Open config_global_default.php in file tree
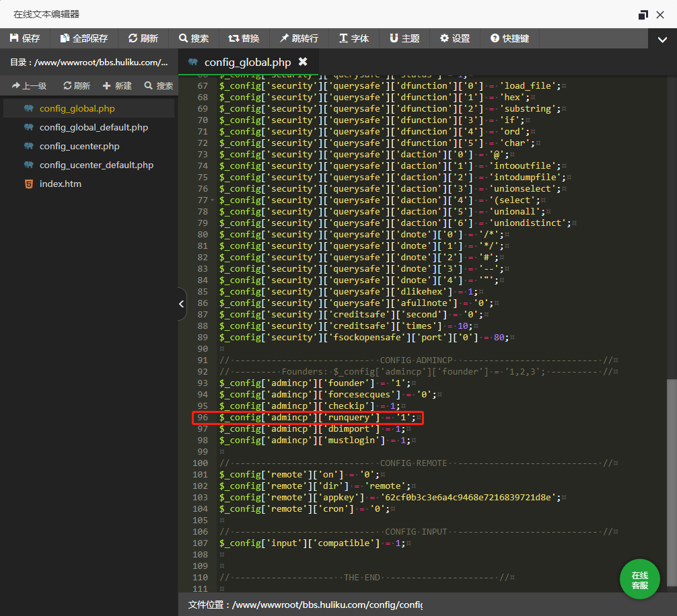 (94, 127)
